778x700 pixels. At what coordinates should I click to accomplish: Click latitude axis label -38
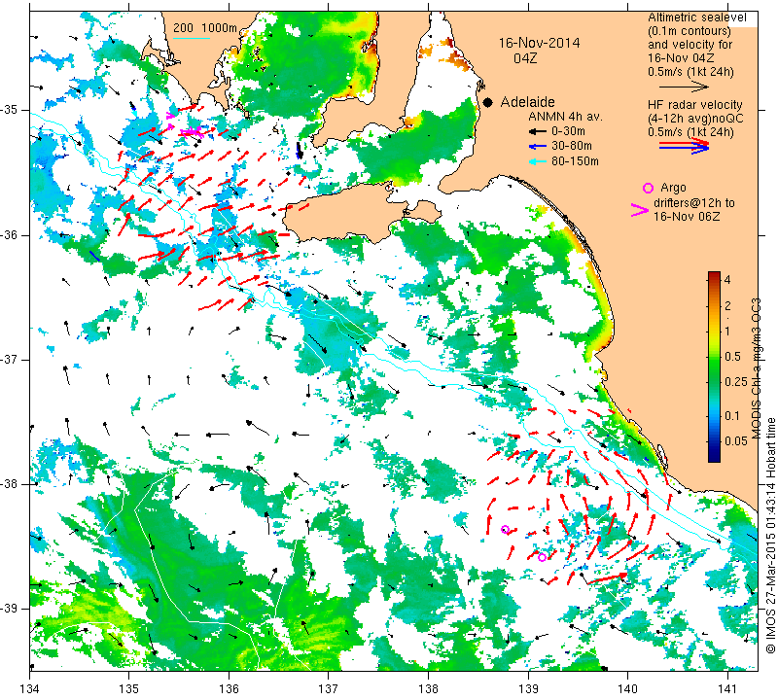[9, 484]
